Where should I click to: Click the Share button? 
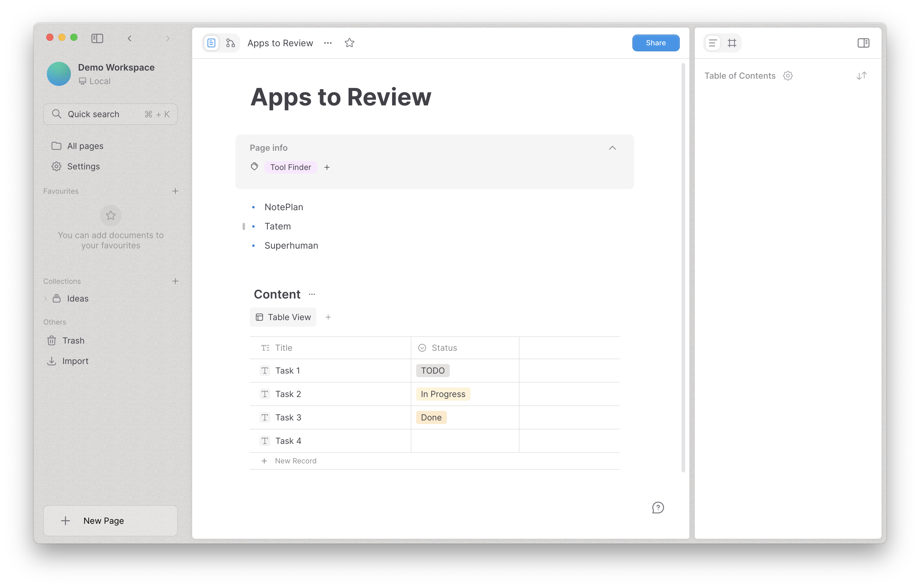click(655, 43)
